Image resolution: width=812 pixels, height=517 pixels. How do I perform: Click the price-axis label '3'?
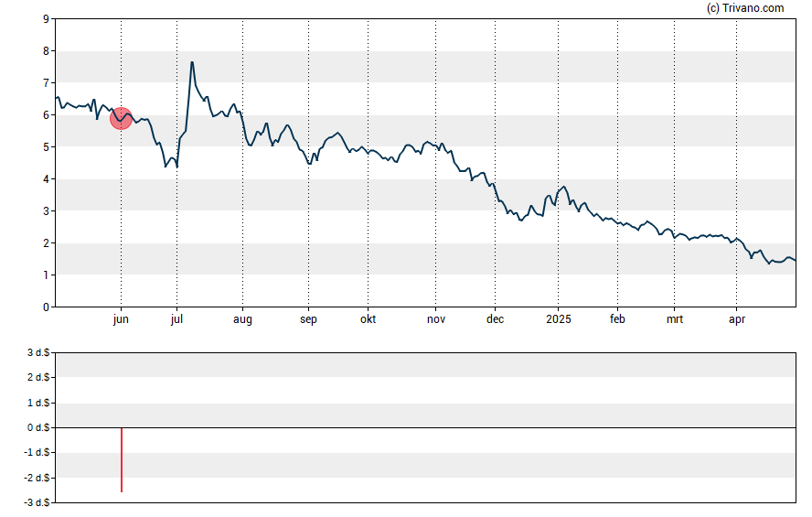47,210
